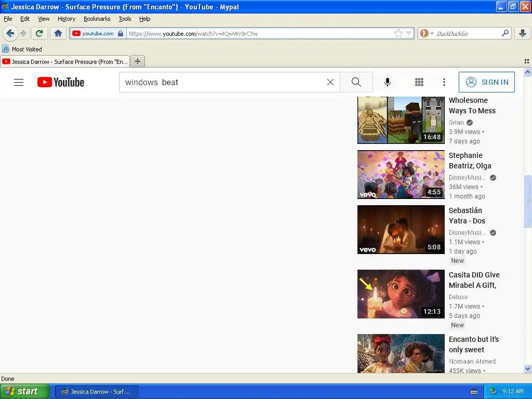Screen dimensions: 532x399
Task: Go back with the browser Back arrow
Action: coord(10,33)
